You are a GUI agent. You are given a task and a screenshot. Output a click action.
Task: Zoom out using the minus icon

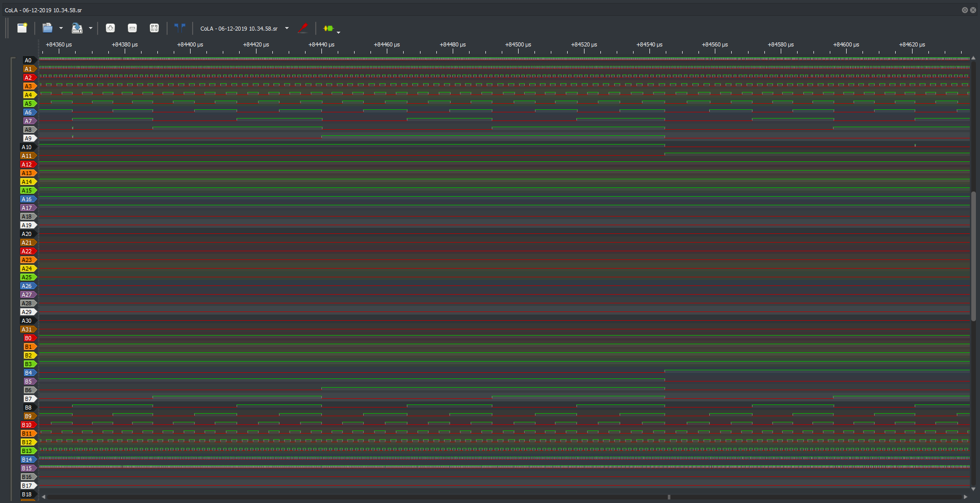coord(132,28)
